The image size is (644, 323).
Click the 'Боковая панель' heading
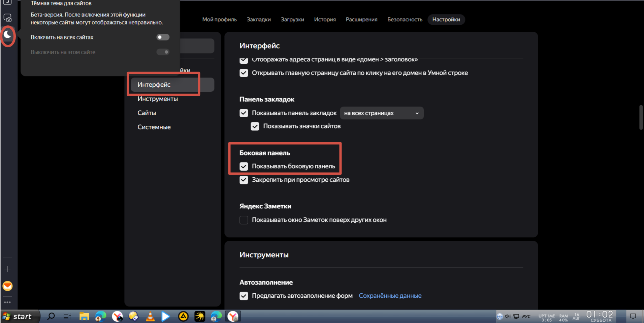265,153
